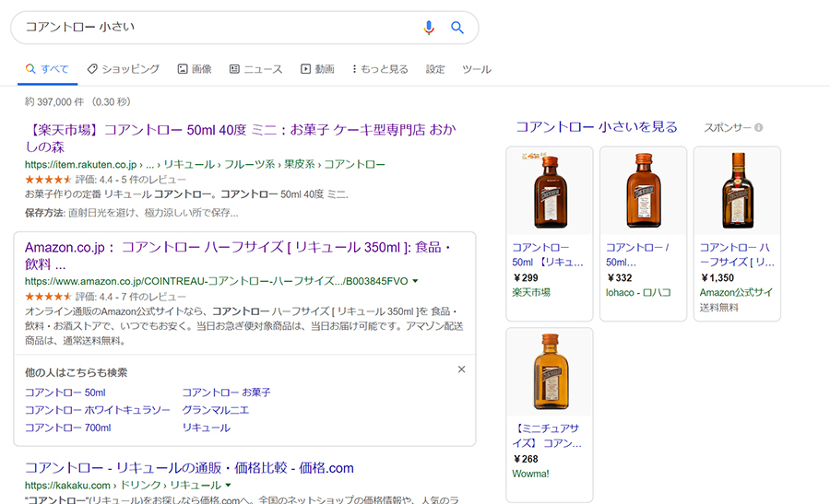This screenshot has height=504, width=830.
Task: Click the Wowma! ¥268 bottle thumbnail
Action: [550, 372]
